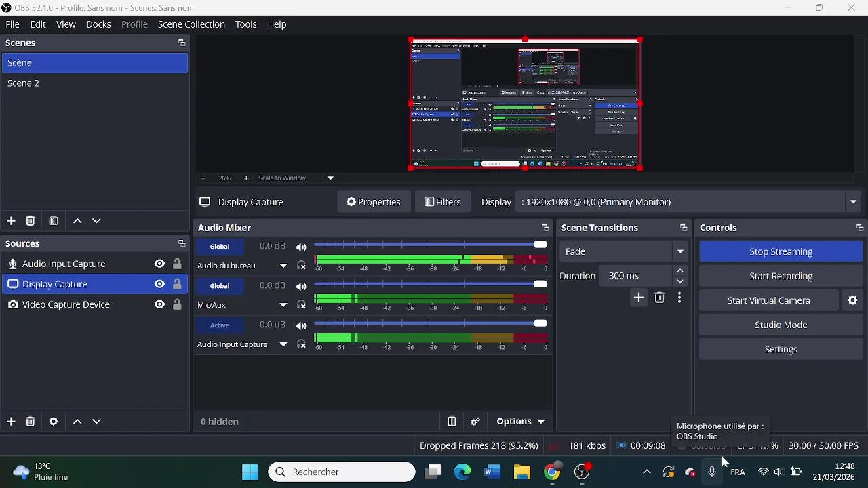The image size is (868, 488).
Task: Open Audio Mixer Options dropdown
Action: click(x=520, y=422)
